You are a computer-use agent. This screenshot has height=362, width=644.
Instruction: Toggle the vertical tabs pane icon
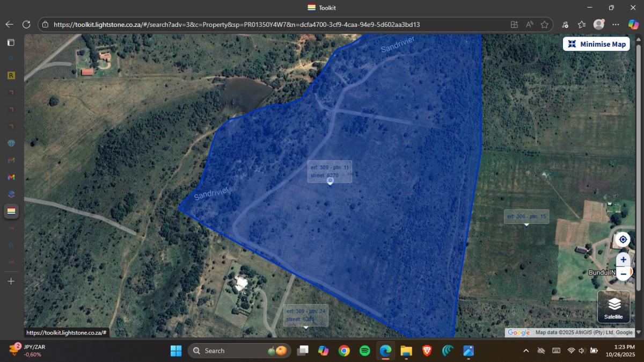coord(11,42)
